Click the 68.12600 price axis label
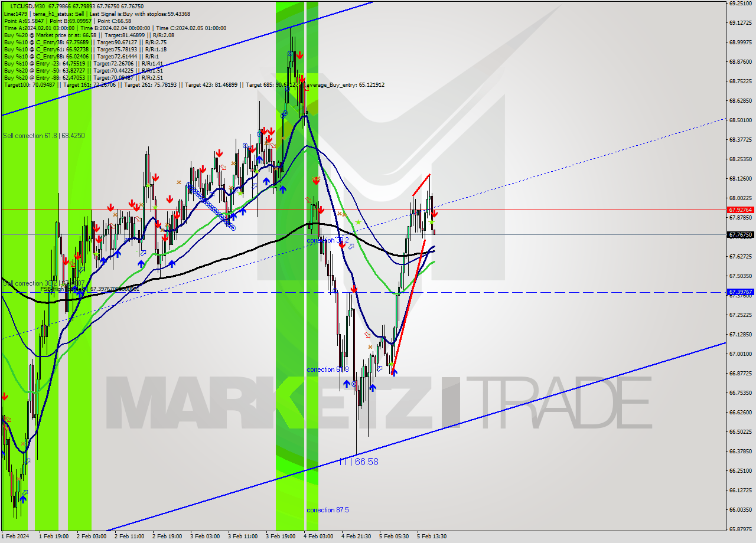Viewport: 756px width, 543px height. click(x=740, y=178)
